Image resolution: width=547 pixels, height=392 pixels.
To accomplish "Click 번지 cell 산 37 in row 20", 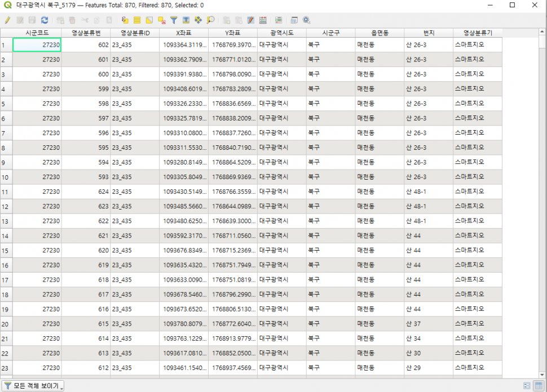I will [429, 324].
